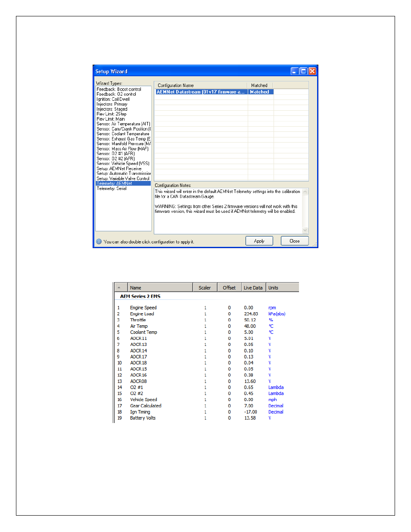This screenshot has width=411, height=532.
Task: Select 'Sensor: O2 #2 (AFR)' entry
Action: click(x=115, y=159)
